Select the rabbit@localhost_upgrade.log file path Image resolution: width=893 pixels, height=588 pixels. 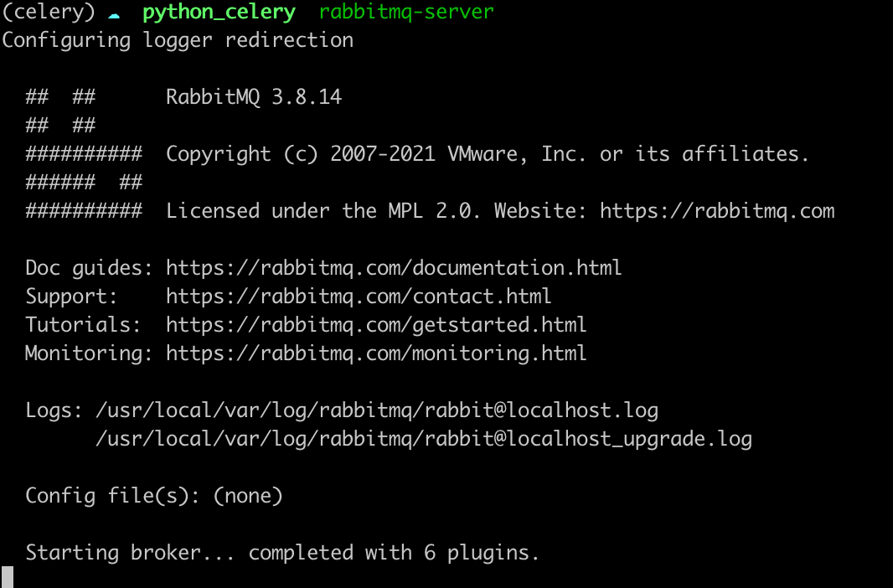(424, 438)
